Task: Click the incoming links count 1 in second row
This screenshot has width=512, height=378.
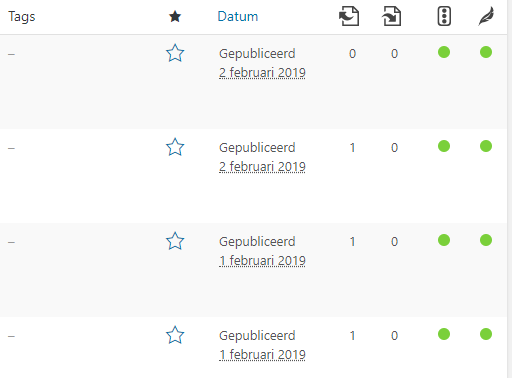Action: pos(352,148)
